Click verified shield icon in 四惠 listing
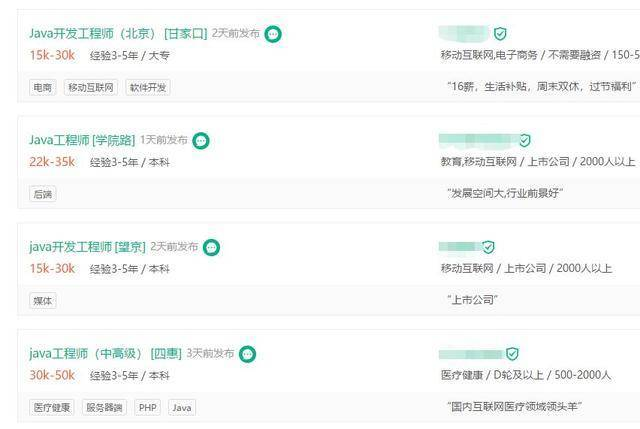 point(512,353)
